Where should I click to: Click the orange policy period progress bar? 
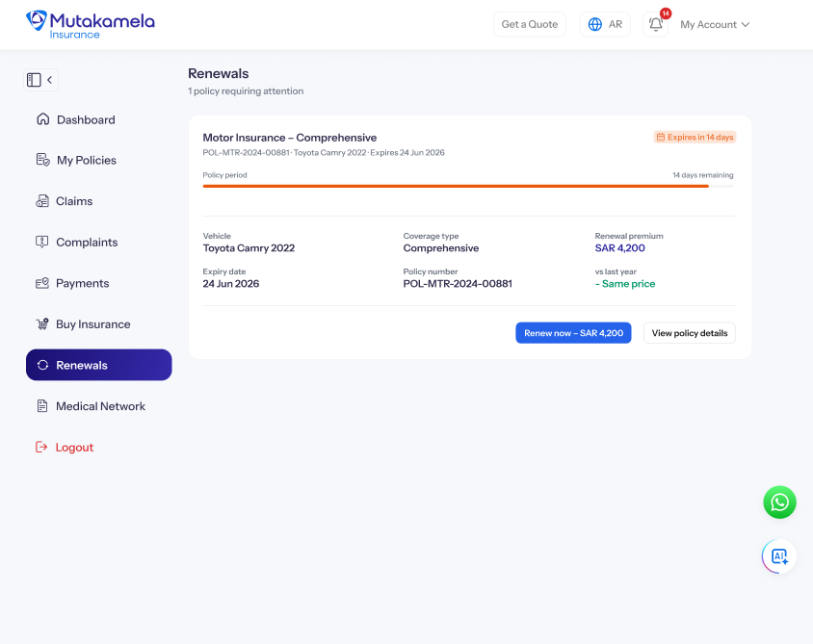coord(456,186)
